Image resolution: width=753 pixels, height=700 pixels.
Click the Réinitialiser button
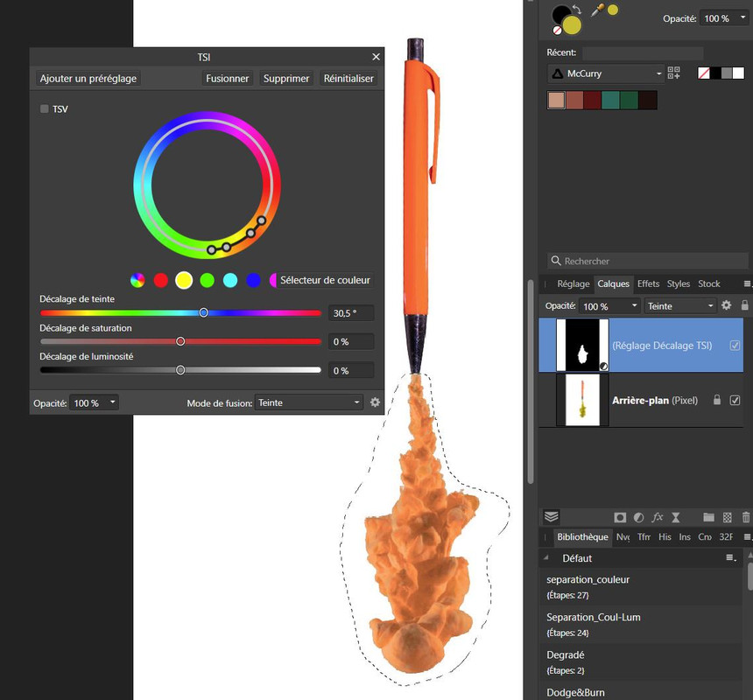[348, 78]
